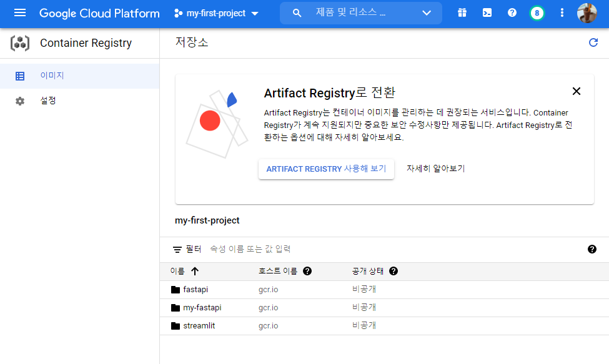Open the three-dot more options menu
Image resolution: width=609 pixels, height=364 pixels.
[x=562, y=13]
